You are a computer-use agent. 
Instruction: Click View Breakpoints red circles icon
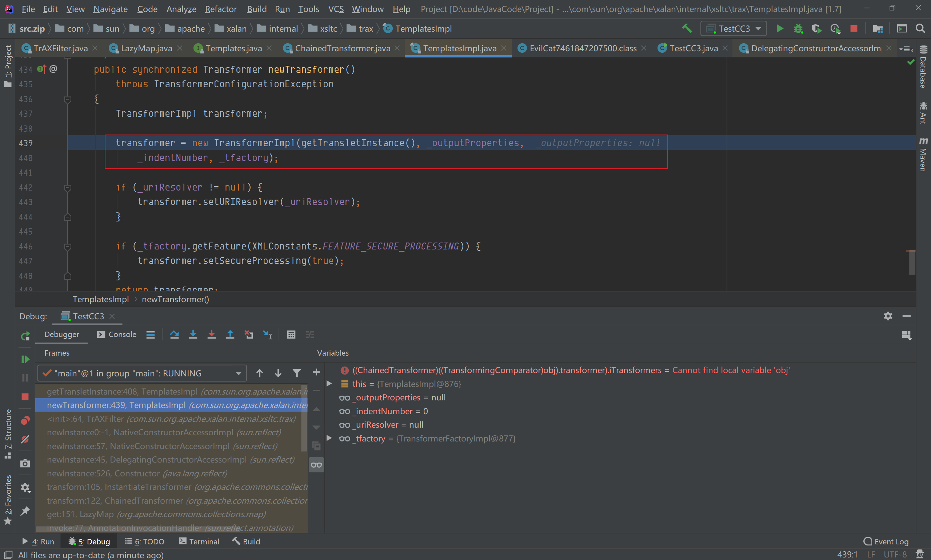click(x=25, y=420)
